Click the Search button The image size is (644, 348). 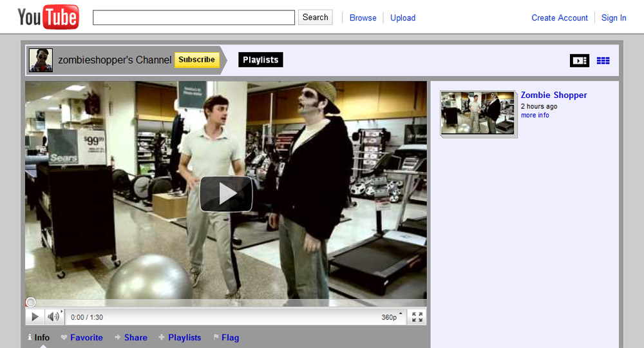[x=315, y=17]
